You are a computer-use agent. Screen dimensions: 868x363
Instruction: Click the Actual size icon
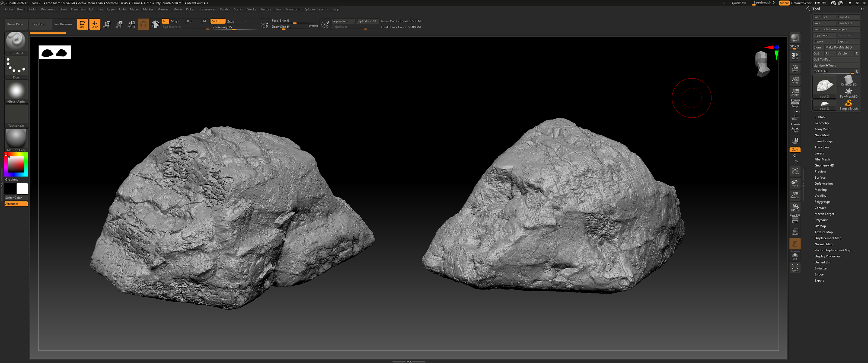794,80
